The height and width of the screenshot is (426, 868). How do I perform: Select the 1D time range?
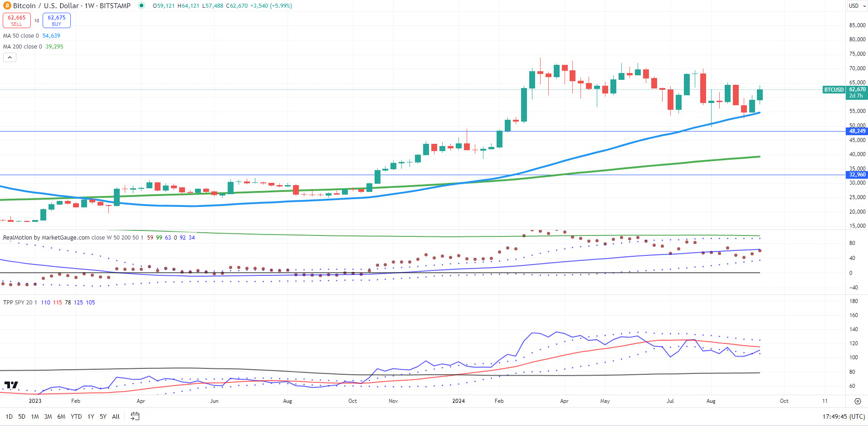9,416
